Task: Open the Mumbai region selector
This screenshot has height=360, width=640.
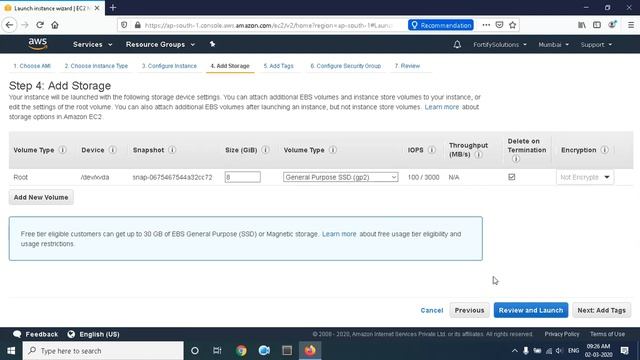Action: [553, 44]
